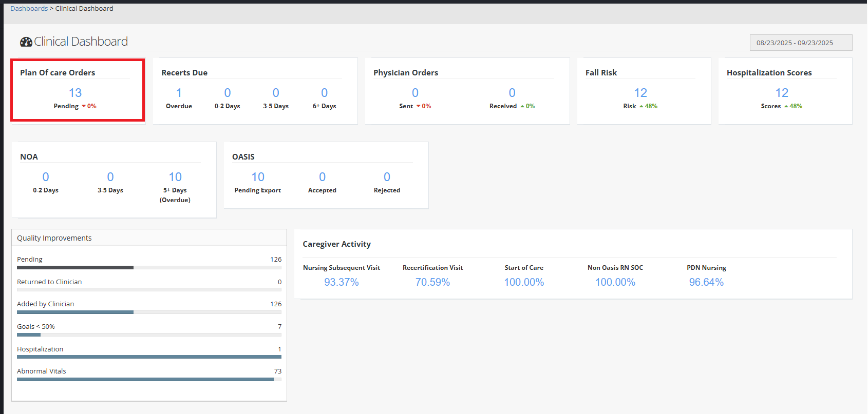Click the Abnormal Vitals progress bar
This screenshot has height=414, width=868.
click(x=149, y=380)
